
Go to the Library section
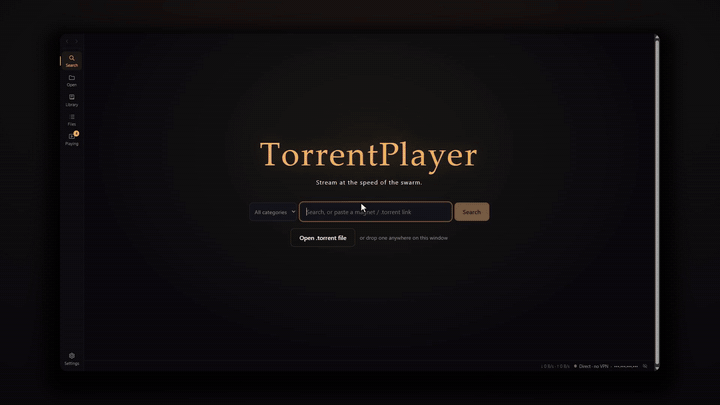coord(72,100)
